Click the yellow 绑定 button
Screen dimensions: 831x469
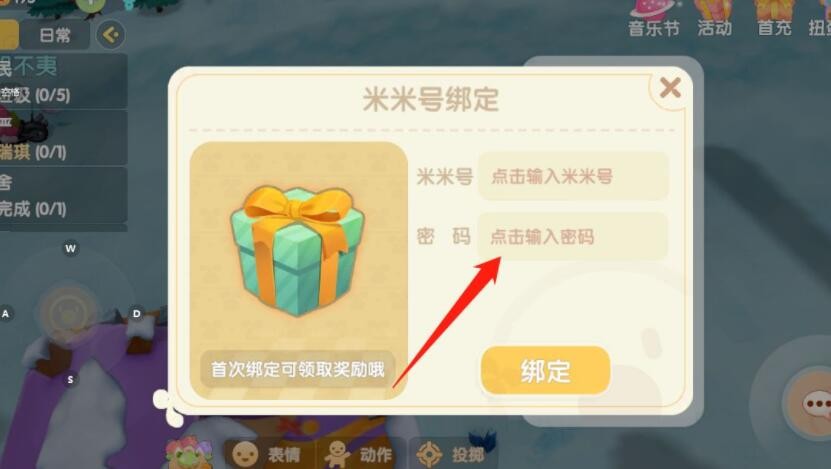point(545,370)
